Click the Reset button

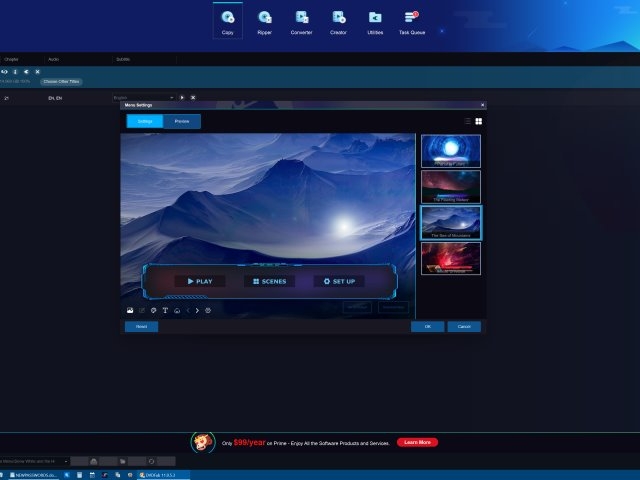[141, 326]
